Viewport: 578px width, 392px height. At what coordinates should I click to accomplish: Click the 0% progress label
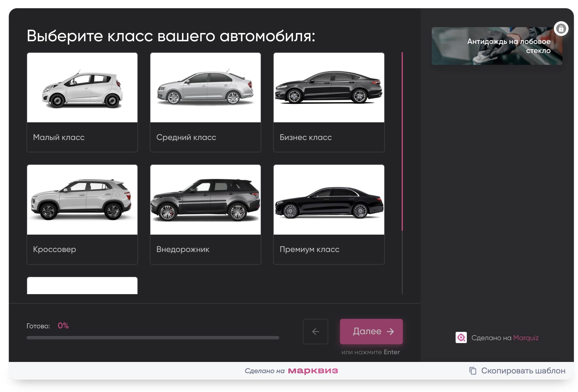coord(63,326)
